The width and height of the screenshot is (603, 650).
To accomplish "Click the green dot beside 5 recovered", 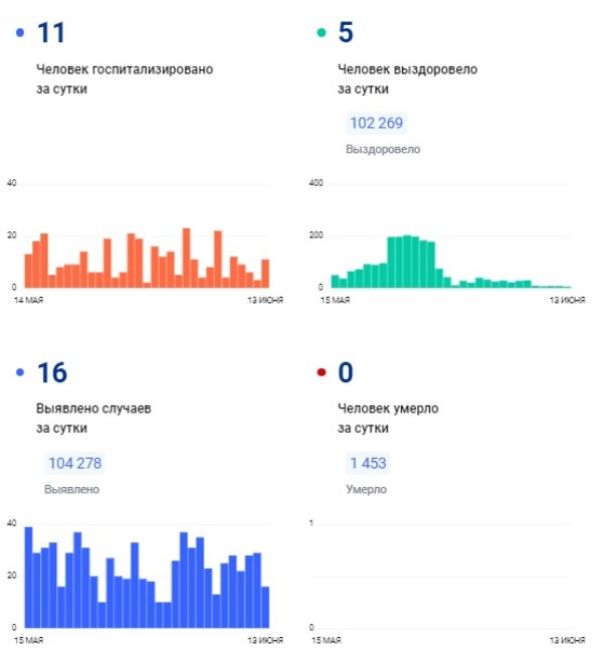I will pos(321,32).
